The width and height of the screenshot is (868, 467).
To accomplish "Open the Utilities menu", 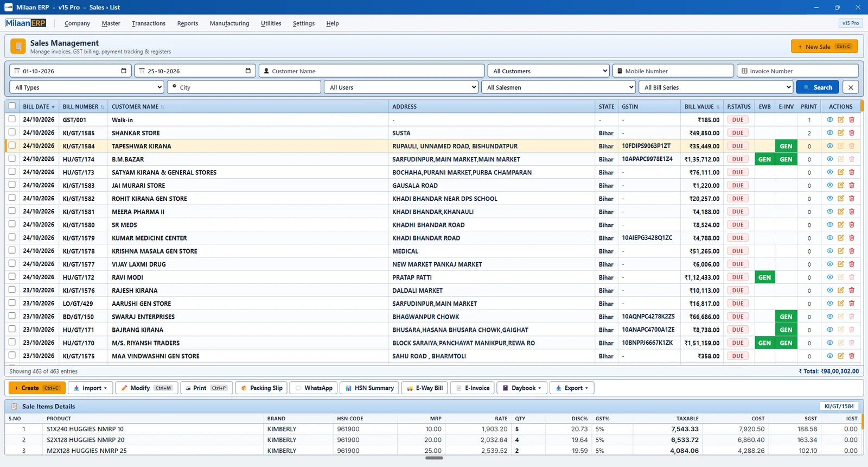I will coord(271,23).
